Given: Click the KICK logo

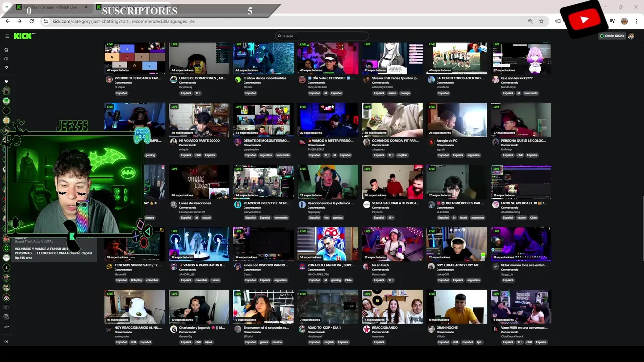Looking at the screenshot, I should click(24, 36).
